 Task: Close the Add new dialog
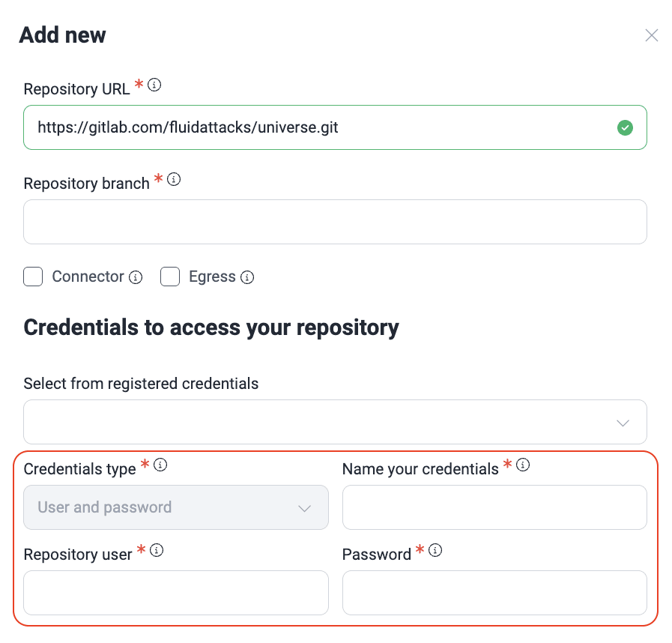pyautogui.click(x=652, y=35)
